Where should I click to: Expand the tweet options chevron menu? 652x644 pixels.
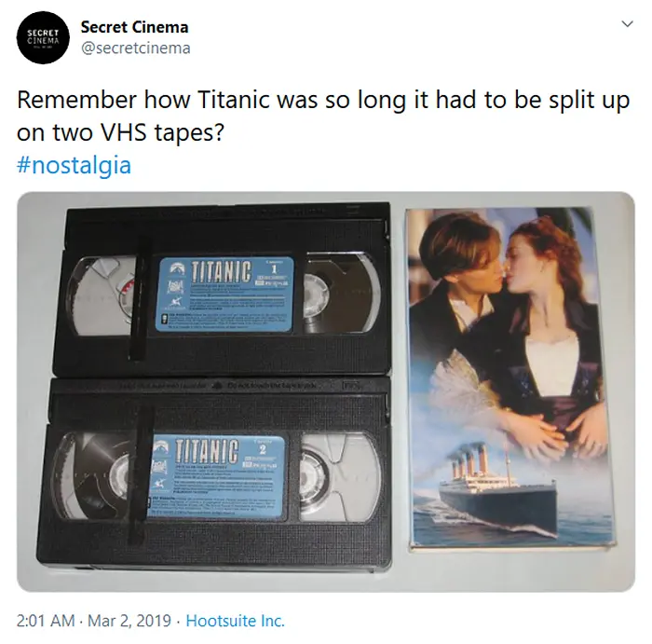pyautogui.click(x=627, y=23)
